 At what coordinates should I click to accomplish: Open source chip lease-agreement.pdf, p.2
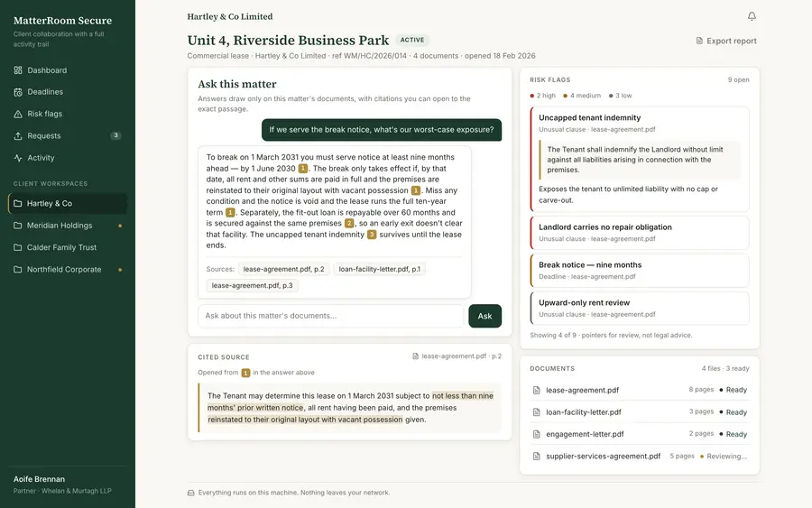click(x=284, y=269)
